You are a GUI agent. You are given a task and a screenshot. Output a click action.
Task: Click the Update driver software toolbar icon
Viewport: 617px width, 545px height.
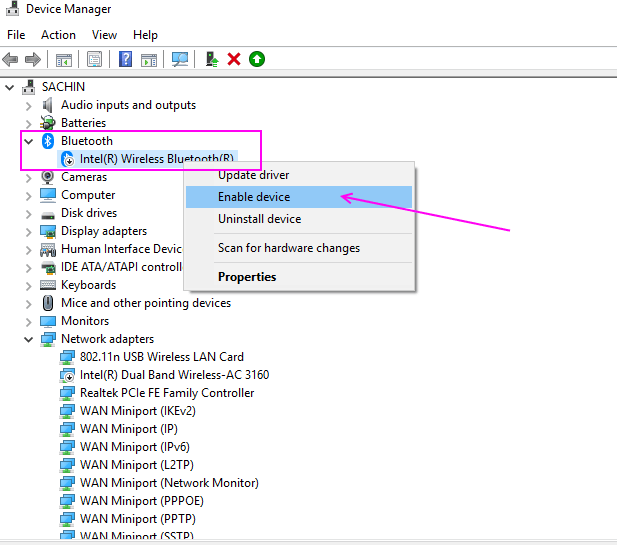212,59
